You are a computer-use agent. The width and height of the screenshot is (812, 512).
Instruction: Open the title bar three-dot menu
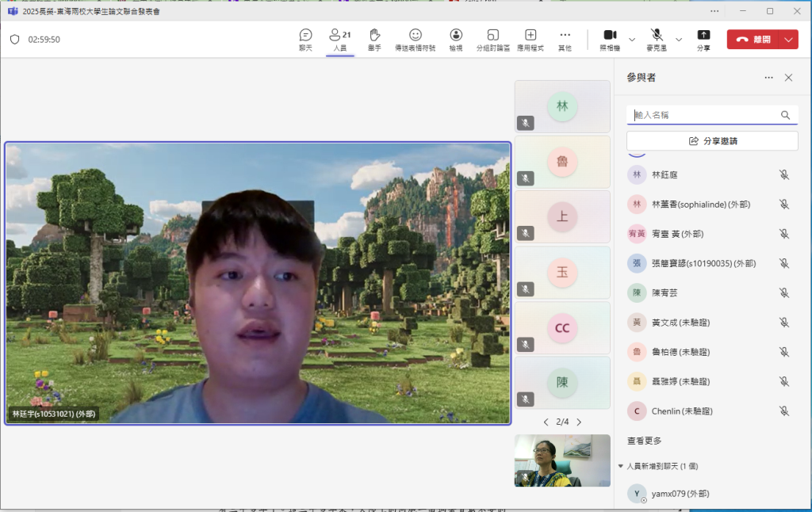click(714, 11)
